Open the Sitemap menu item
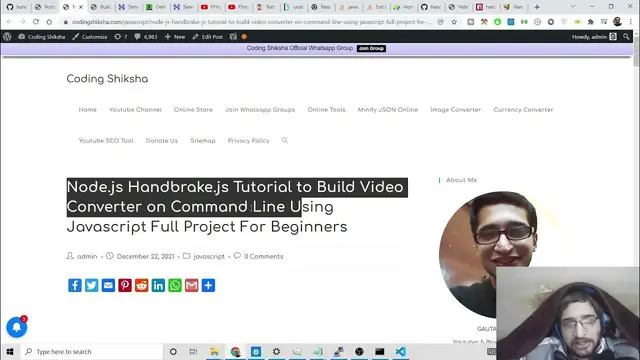 click(202, 140)
